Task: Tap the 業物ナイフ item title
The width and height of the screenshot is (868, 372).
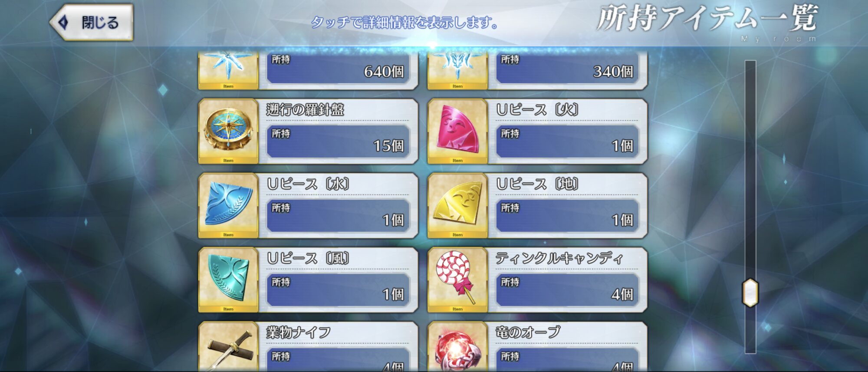Action: 299,332
